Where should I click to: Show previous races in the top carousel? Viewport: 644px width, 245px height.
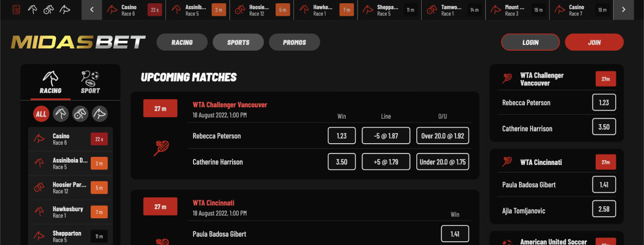(x=92, y=10)
